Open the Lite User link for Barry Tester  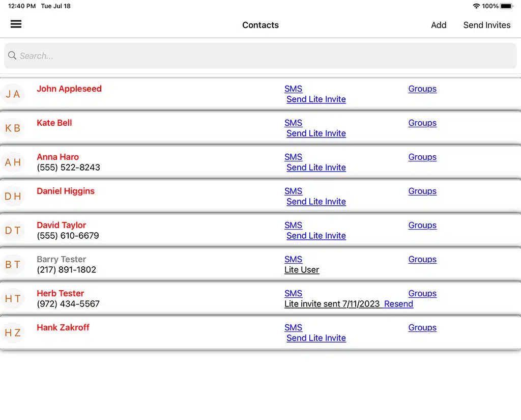pos(302,270)
